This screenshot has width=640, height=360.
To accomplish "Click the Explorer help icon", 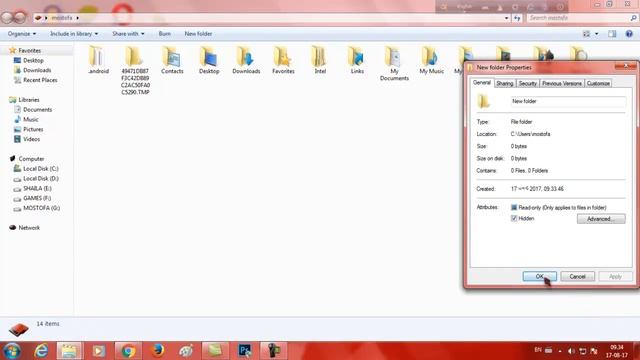I will 629,34.
